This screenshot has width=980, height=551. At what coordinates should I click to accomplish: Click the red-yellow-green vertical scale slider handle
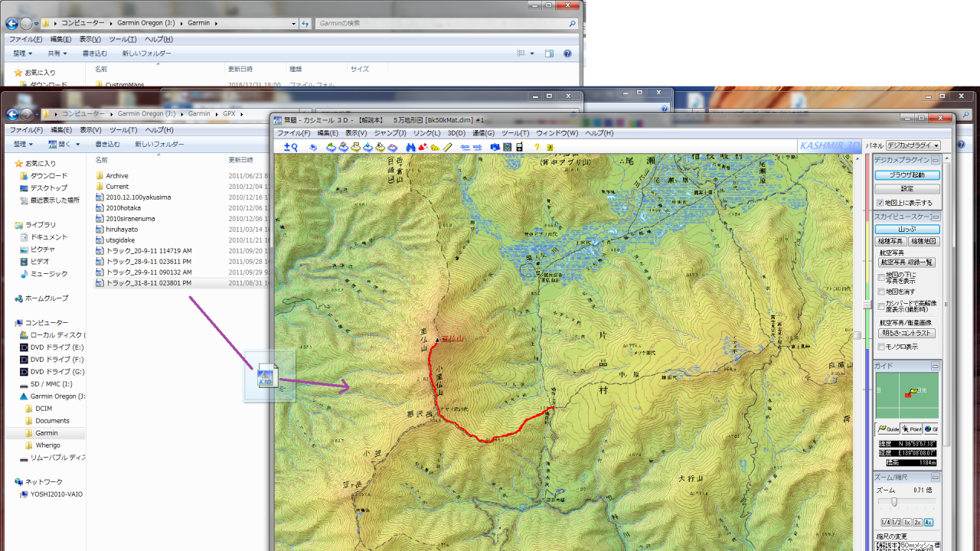click(868, 305)
